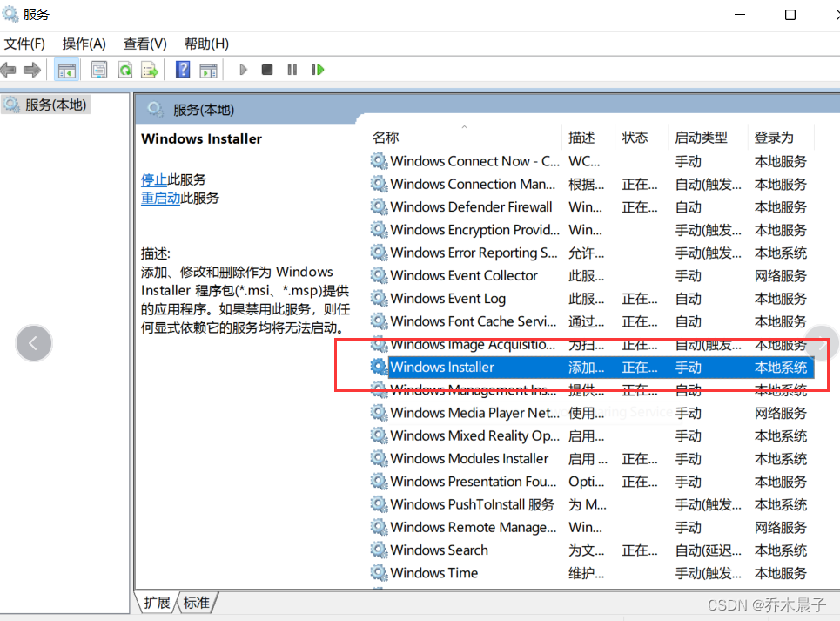Click the Start Service play icon
The width and height of the screenshot is (840, 621).
[x=243, y=70]
